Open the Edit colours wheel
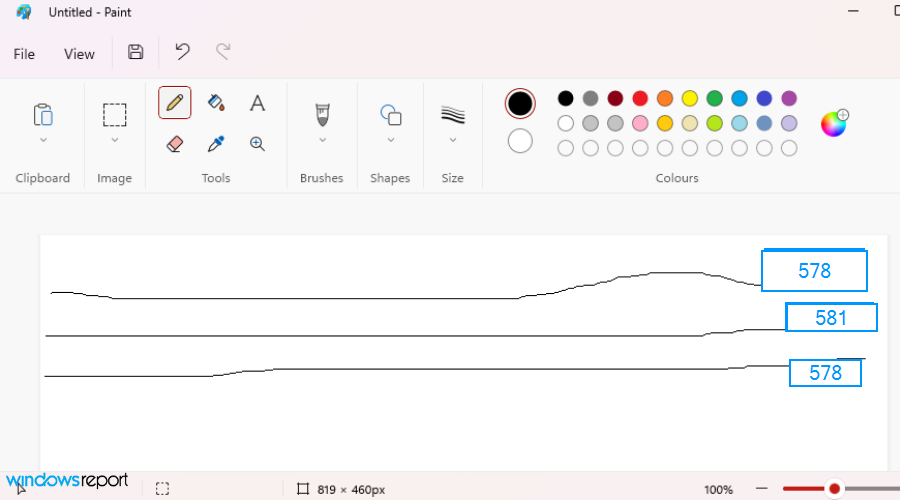The image size is (900, 500). pos(834,123)
